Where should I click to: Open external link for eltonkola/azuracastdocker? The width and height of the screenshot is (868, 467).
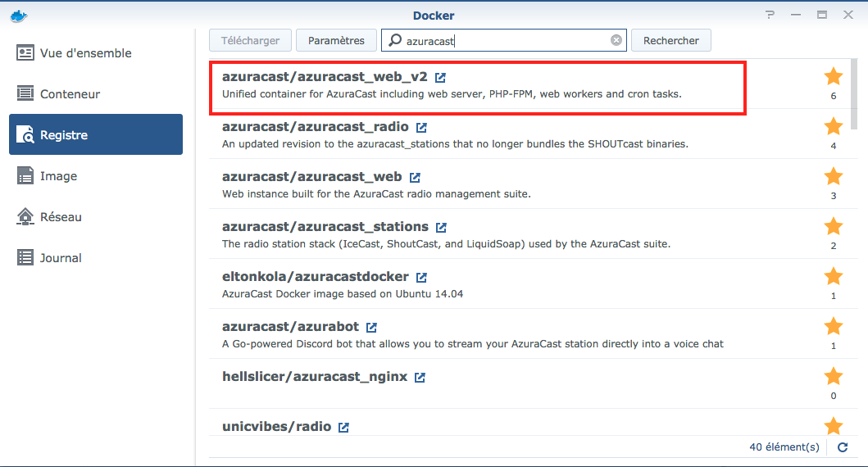[421, 277]
